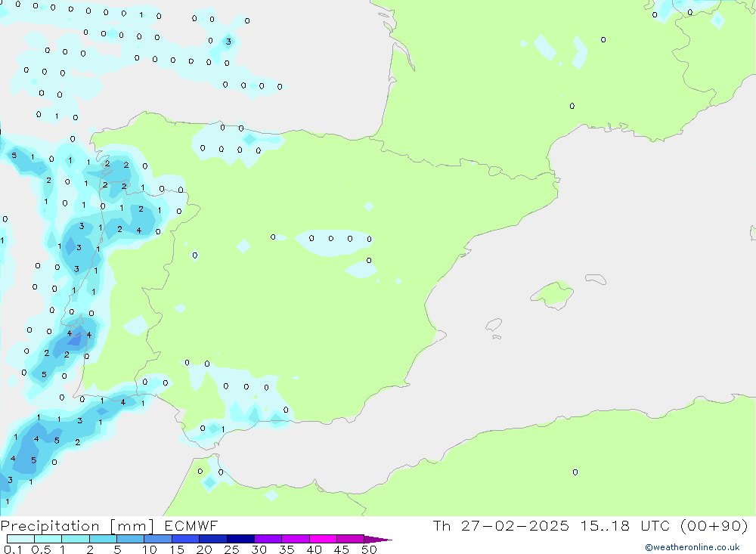The image size is (756, 554).
Task: Click the violet swatch between 30 and 35
Action: (x=268, y=539)
